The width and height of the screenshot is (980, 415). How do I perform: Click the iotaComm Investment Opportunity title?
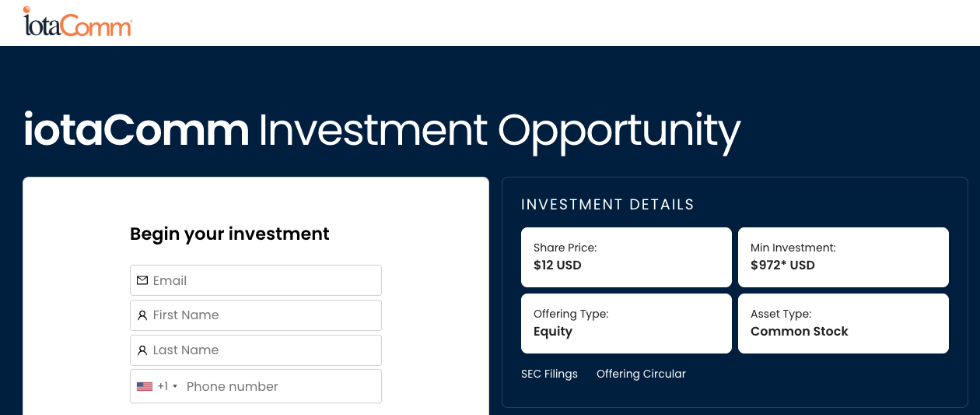pos(381,131)
